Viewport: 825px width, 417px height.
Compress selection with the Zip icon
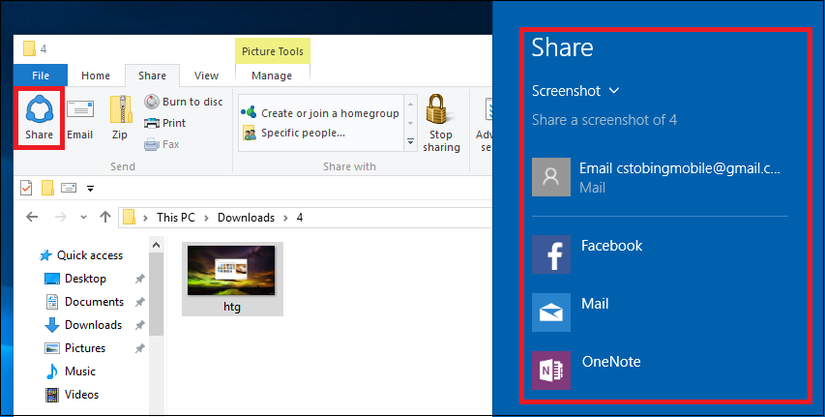[x=120, y=118]
